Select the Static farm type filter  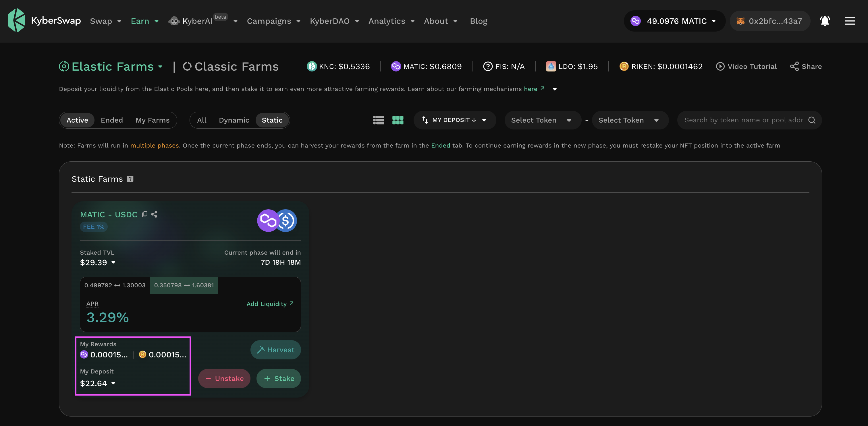(272, 120)
